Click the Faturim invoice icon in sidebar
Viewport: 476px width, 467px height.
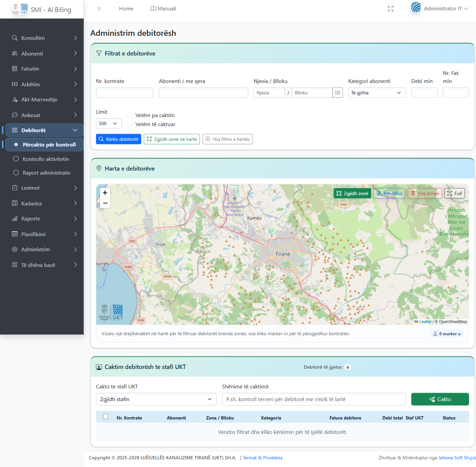coord(15,69)
